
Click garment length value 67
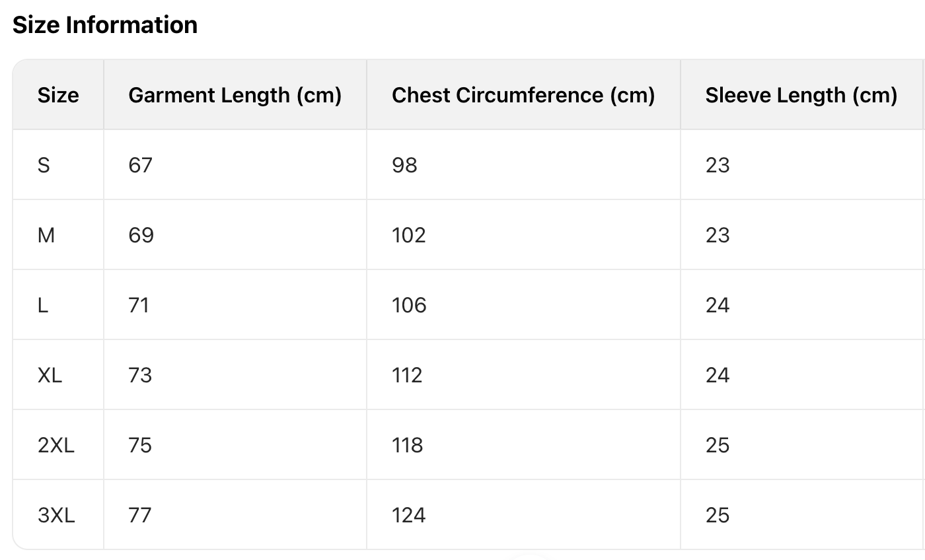141,165
